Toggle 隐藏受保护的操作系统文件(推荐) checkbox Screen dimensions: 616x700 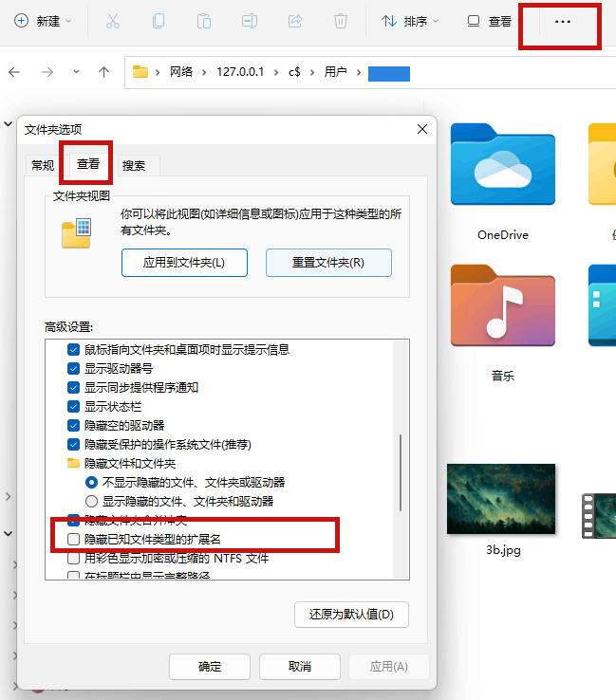(73, 445)
